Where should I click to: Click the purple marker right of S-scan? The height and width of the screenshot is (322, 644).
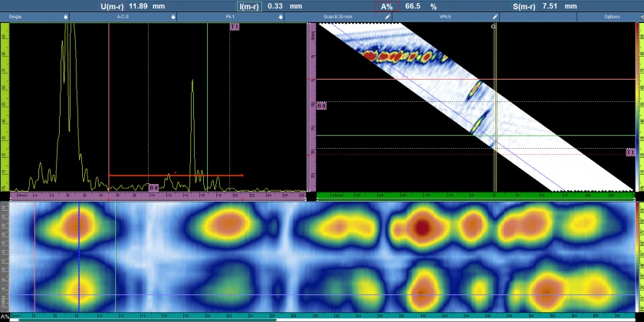tap(630, 152)
